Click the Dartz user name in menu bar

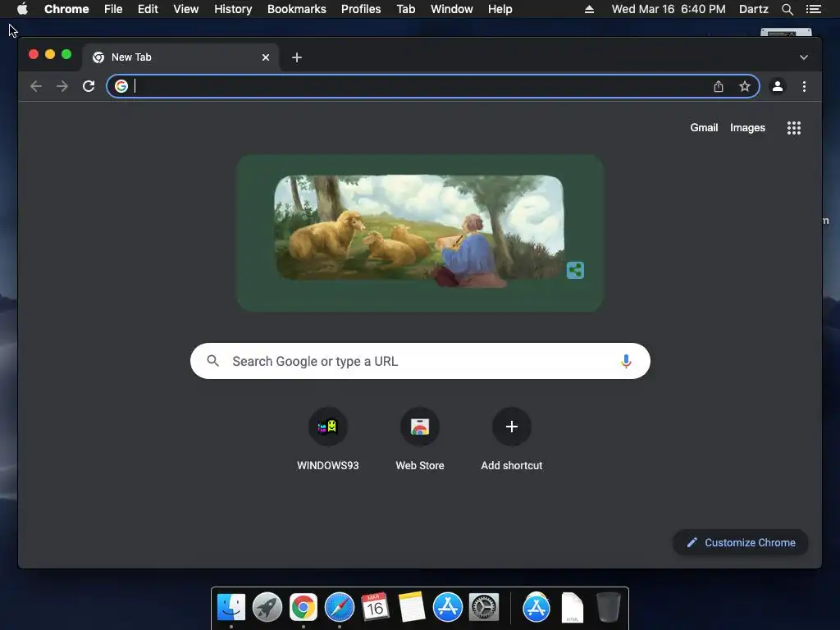(x=753, y=9)
